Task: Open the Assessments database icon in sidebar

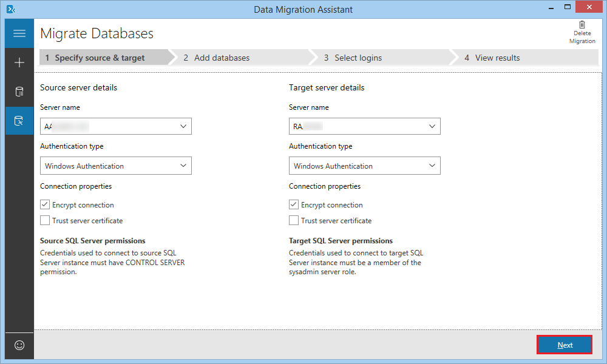Action: coord(19,92)
